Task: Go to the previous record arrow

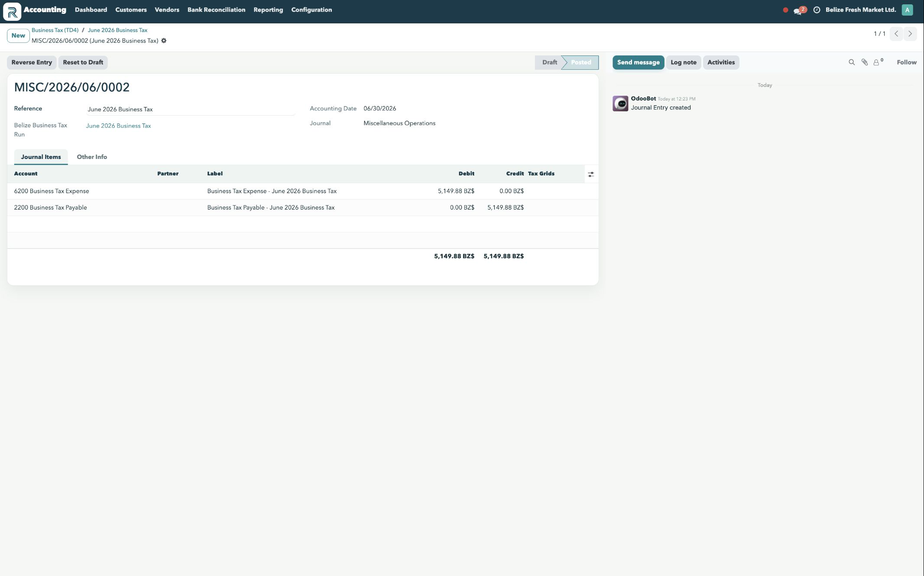Action: tap(896, 34)
